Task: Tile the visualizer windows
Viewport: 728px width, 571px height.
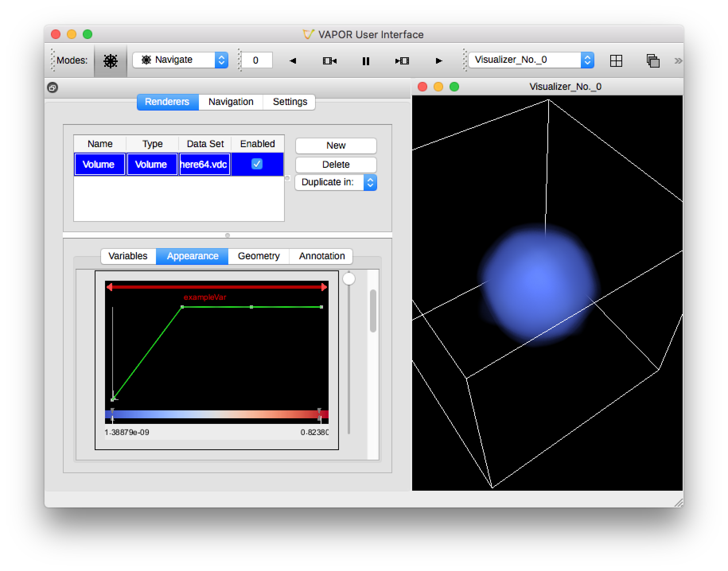Action: click(616, 61)
